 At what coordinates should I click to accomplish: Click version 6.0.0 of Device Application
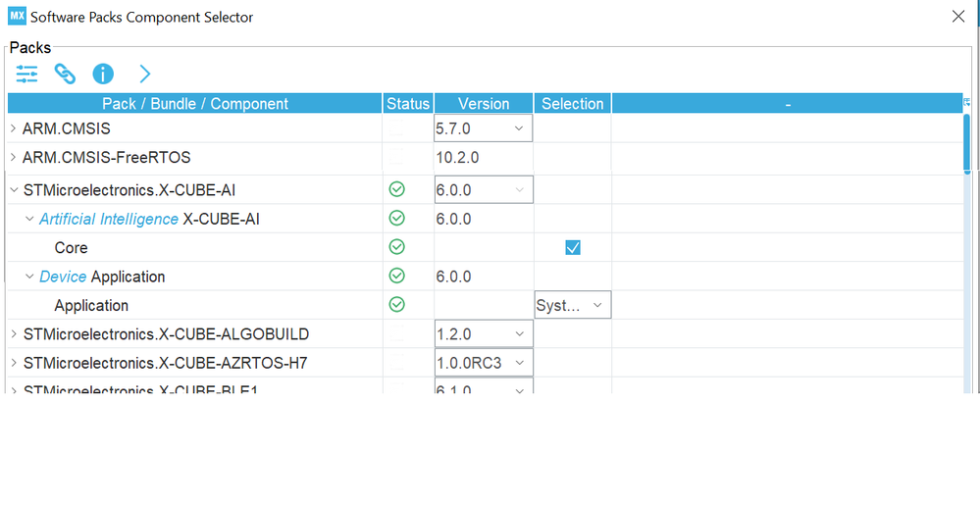[454, 277]
